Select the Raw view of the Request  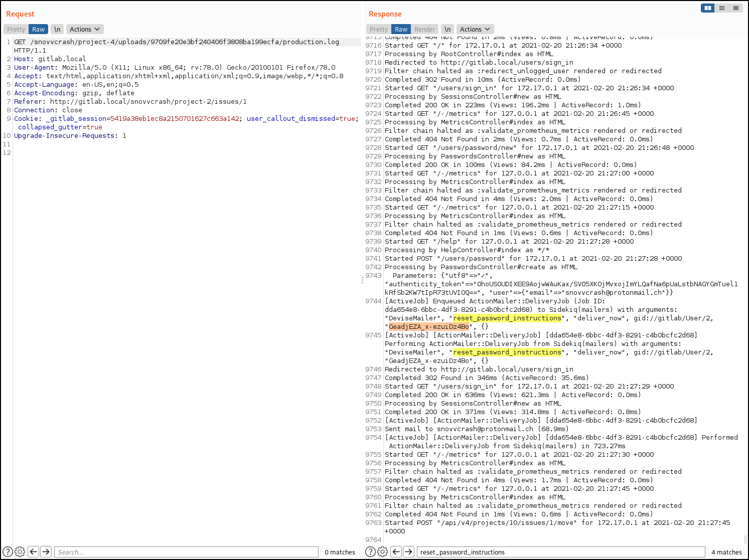point(38,29)
